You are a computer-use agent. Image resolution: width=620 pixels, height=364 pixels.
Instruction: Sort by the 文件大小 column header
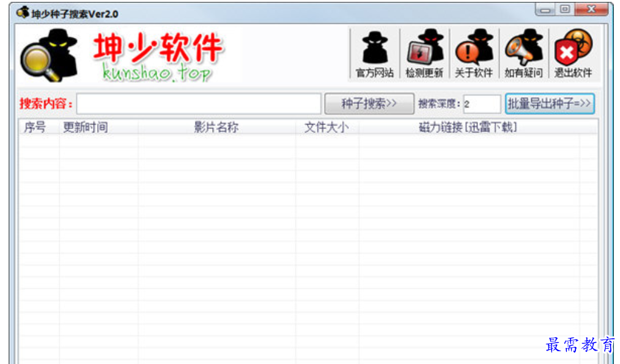point(327,127)
